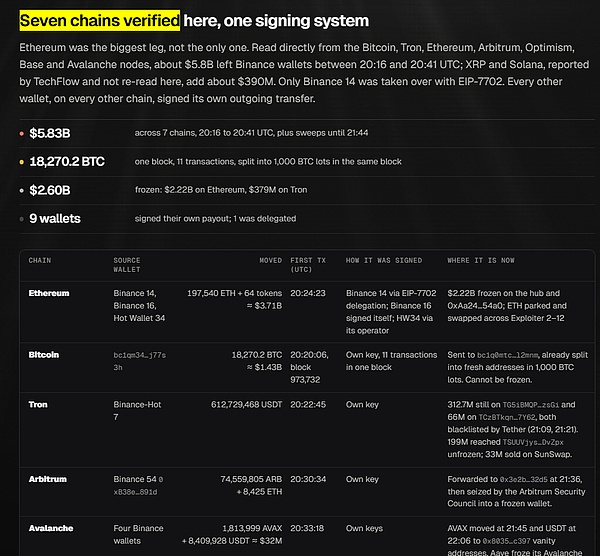
Task: Click 'Binance 14, Binance 16, Hot Wallet 34' source cell
Action: 139,305
